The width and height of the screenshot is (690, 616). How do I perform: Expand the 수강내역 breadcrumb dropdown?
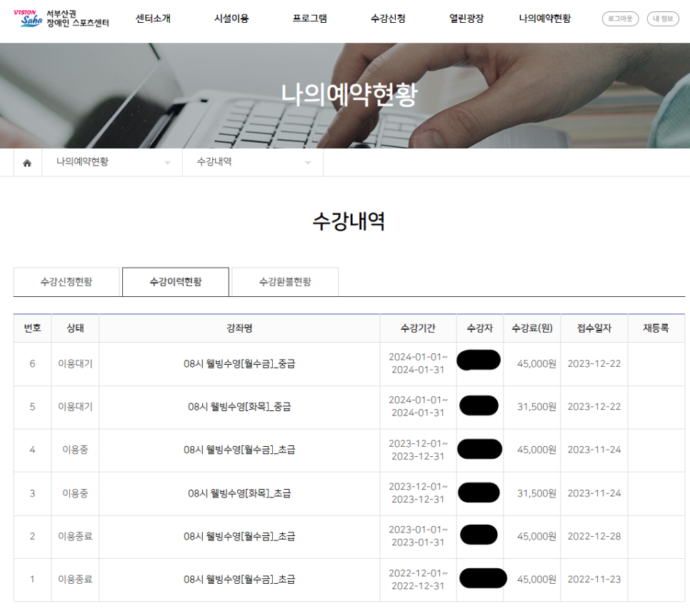(253, 162)
